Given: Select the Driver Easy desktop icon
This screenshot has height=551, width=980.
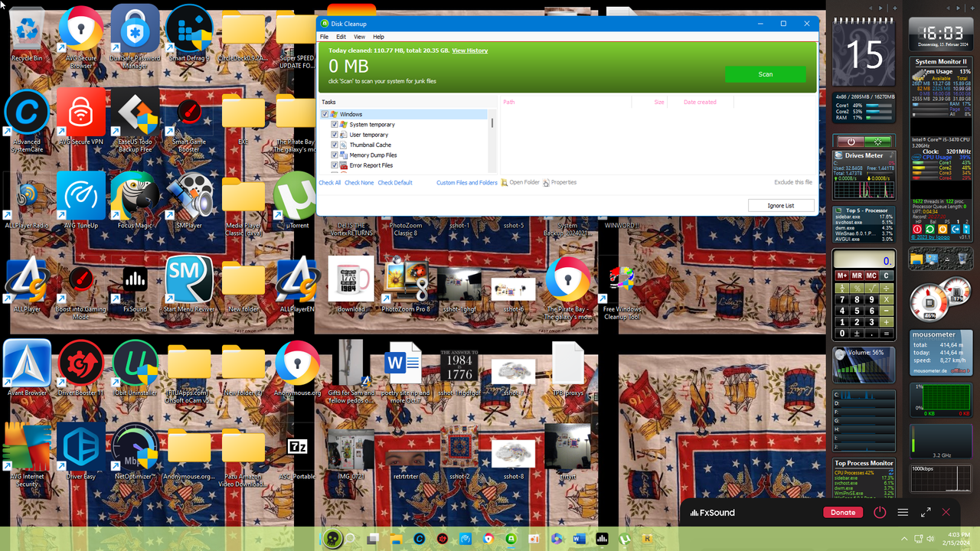Looking at the screenshot, I should click(x=81, y=452).
